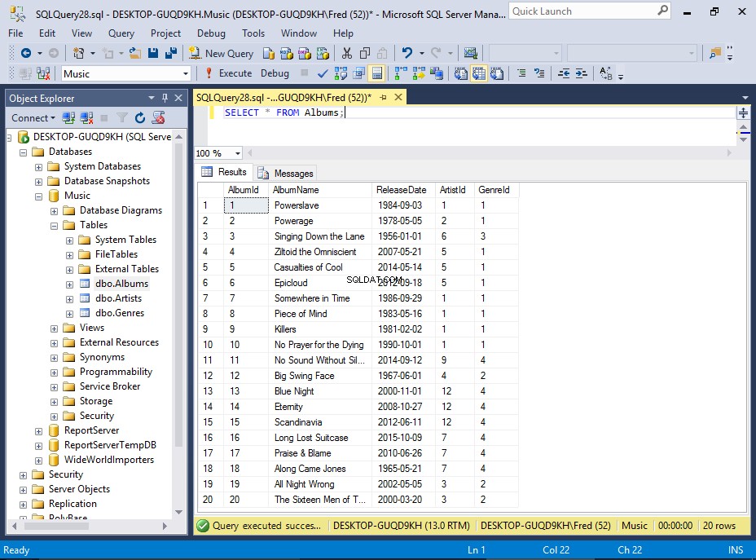This screenshot has width=756, height=560.
Task: Select the Results tab
Action: 224,172
